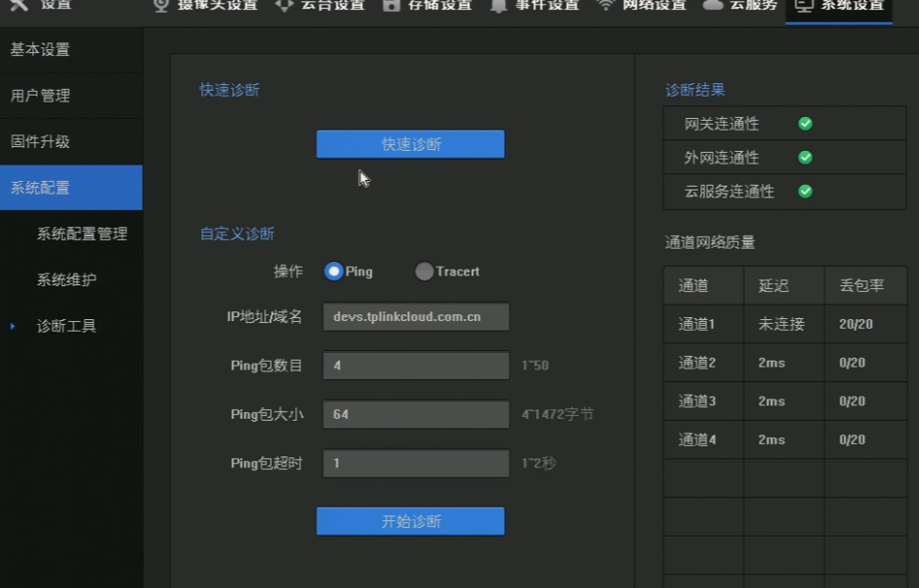Open 摄像头设置 via camera icon
The image size is (919, 588).
[x=161, y=5]
